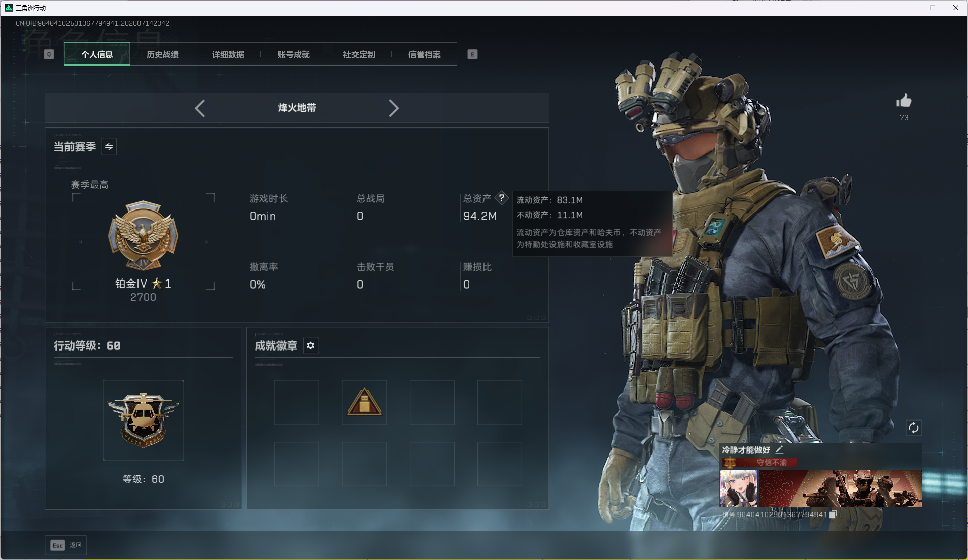Click the 烽火地带 mode selector label
This screenshot has width=968, height=560.
(x=297, y=108)
